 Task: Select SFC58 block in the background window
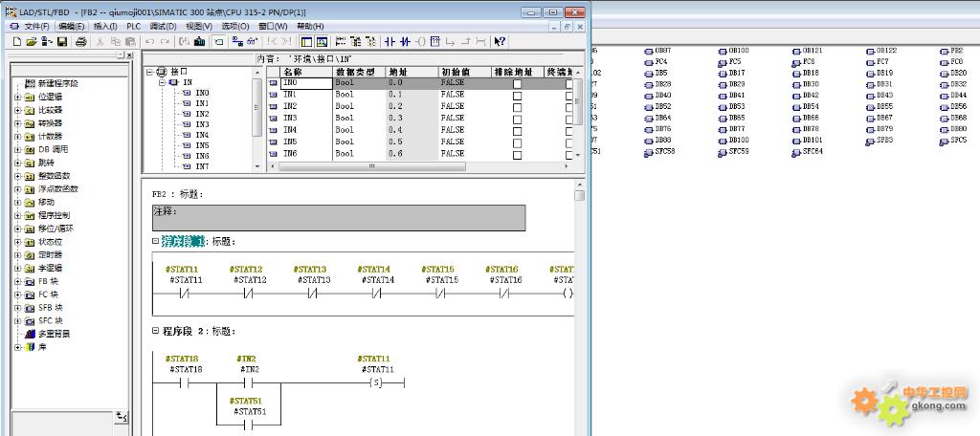pos(659,152)
